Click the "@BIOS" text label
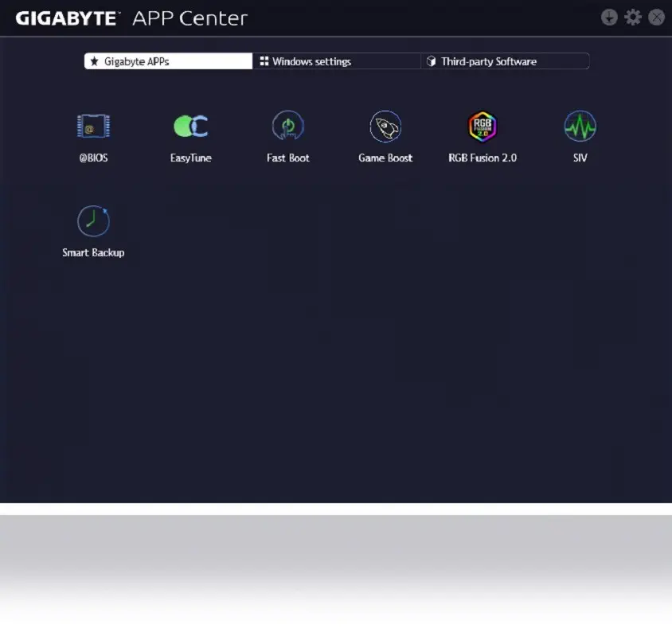 (93, 158)
